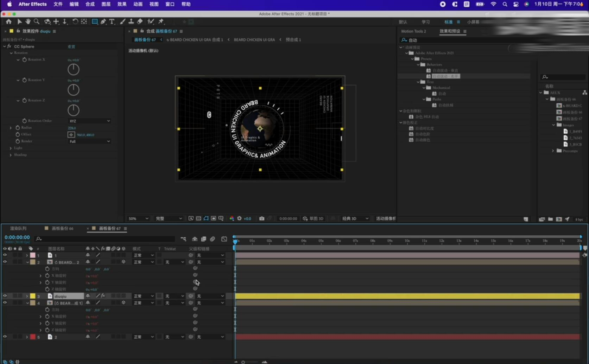Select the Rotation tool
The width and height of the screenshot is (589, 364).
pyautogui.click(x=75, y=21)
